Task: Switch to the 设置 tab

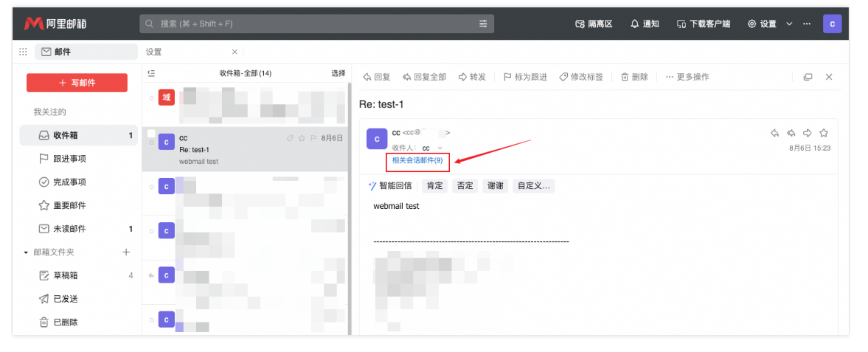Action: (153, 52)
